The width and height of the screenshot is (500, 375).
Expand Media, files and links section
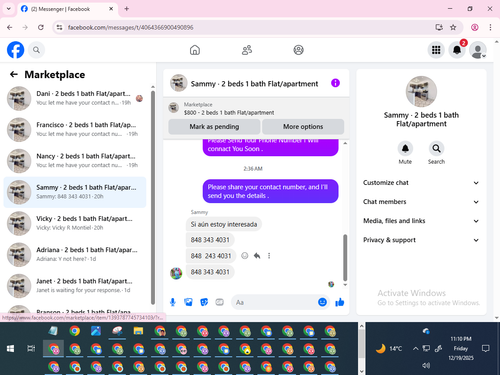pos(421,221)
